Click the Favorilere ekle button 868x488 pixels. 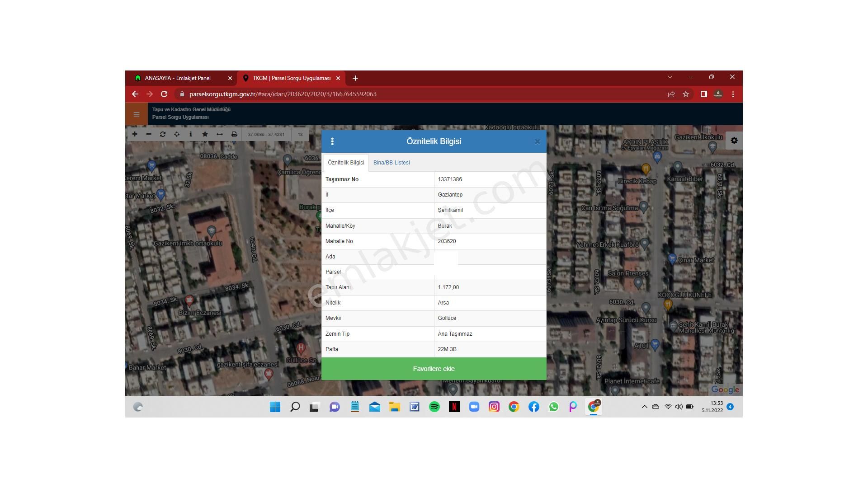tap(434, 369)
